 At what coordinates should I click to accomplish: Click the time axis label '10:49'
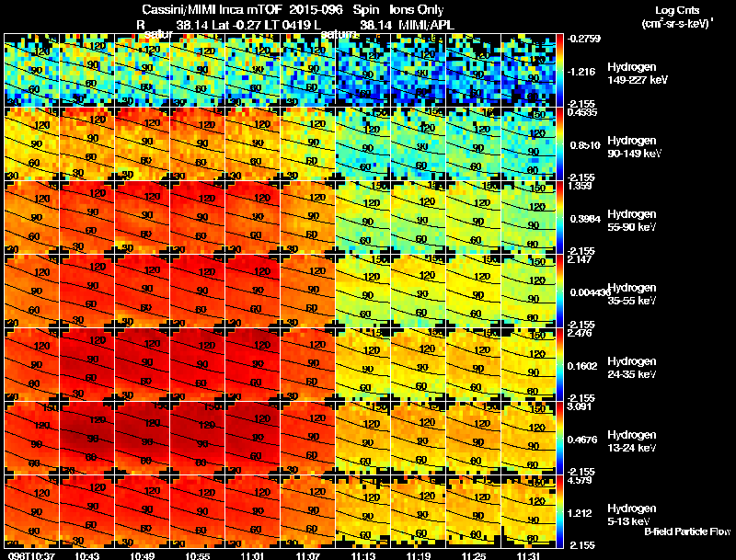pos(143,556)
